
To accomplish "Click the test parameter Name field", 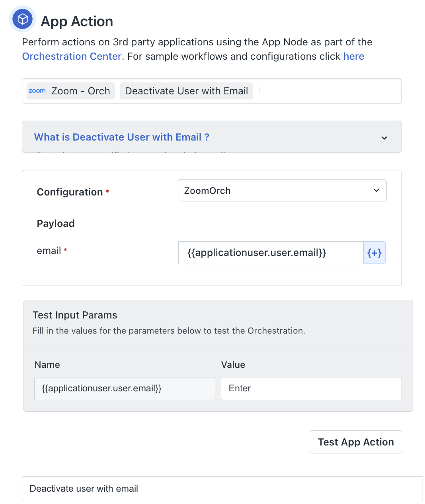I will click(125, 389).
